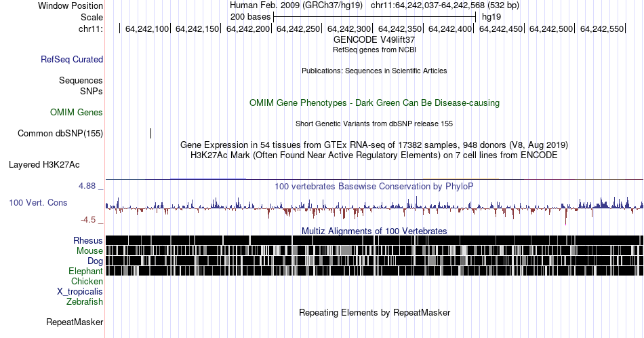Click the chr11: base position label
The height and width of the screenshot is (338, 644).
(x=90, y=29)
